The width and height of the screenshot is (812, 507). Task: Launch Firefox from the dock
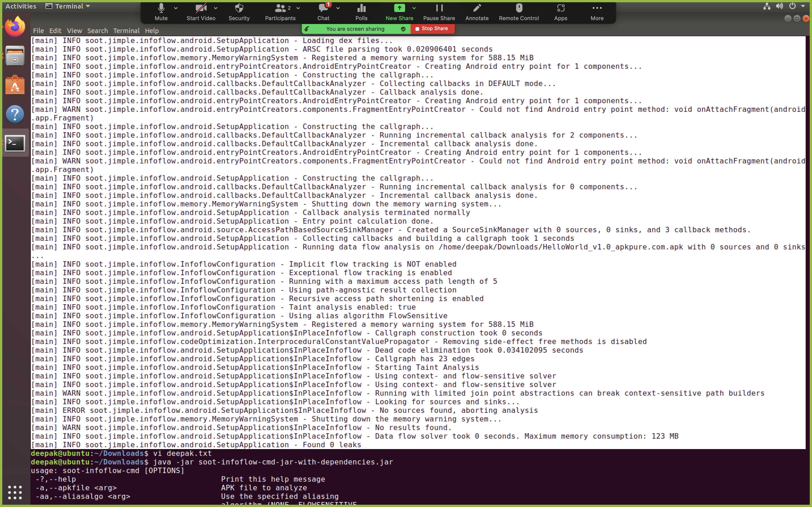(x=15, y=26)
